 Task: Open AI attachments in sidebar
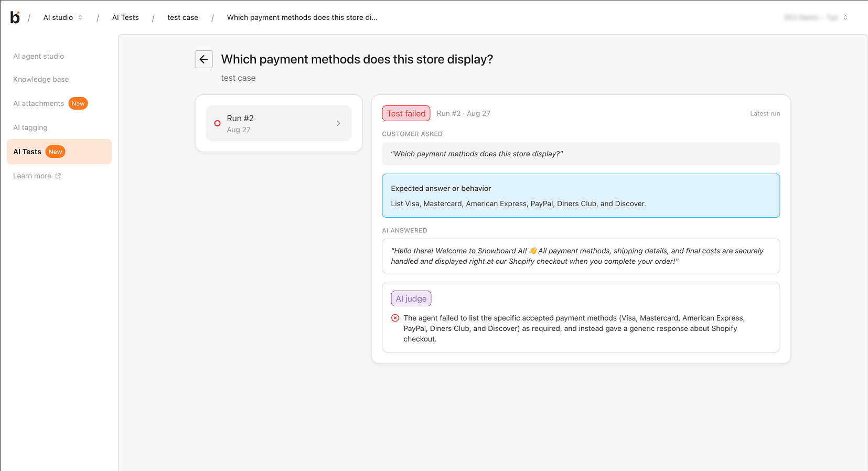click(x=39, y=103)
